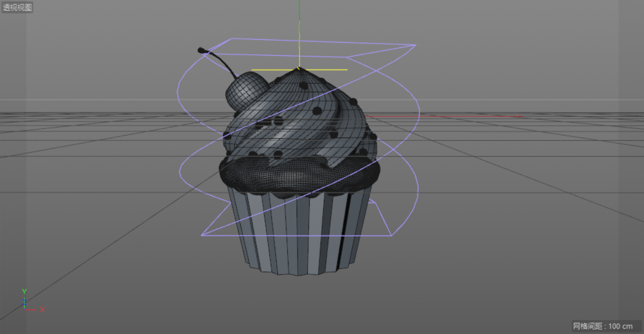The width and height of the screenshot is (644, 334).
Task: Click the purple cage top left corner
Action: [231, 39]
